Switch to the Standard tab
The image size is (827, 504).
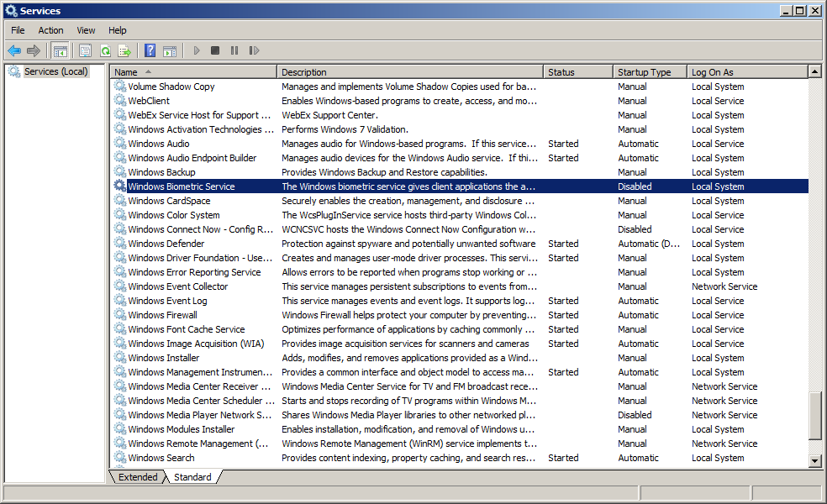(192, 477)
